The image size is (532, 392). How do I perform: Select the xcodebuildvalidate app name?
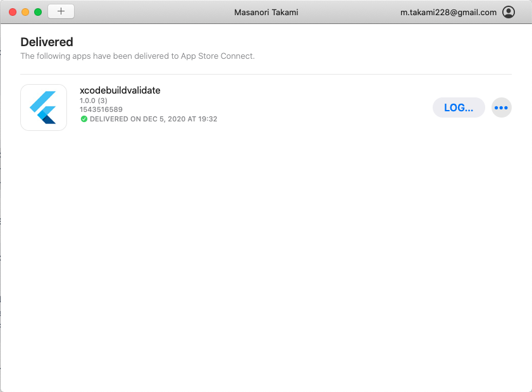point(120,90)
